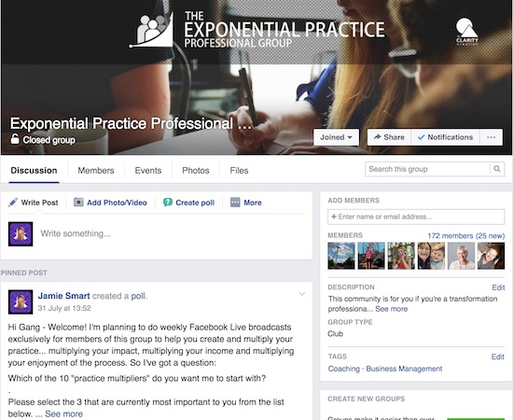Open the Files tab

(x=239, y=170)
